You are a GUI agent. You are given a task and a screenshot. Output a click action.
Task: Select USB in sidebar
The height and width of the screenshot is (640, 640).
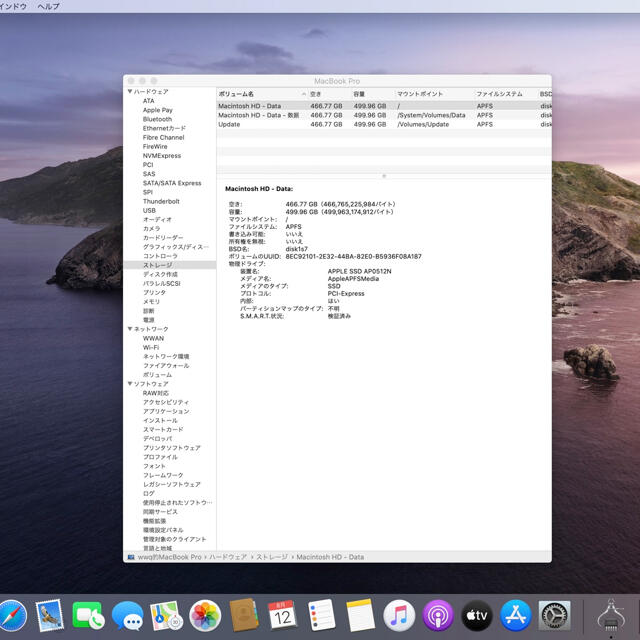pos(149,210)
